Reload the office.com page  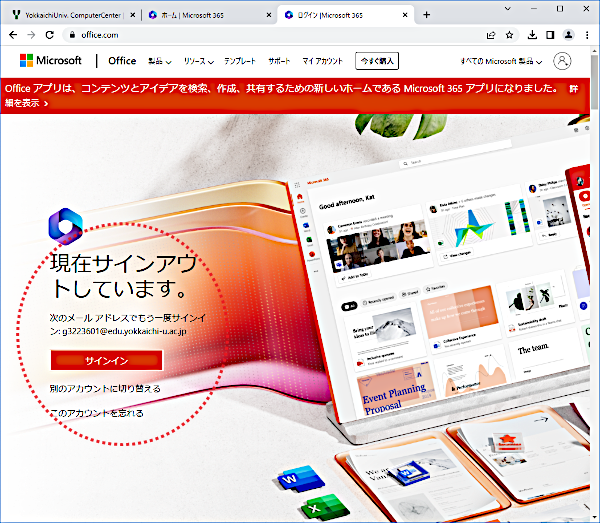[x=49, y=35]
